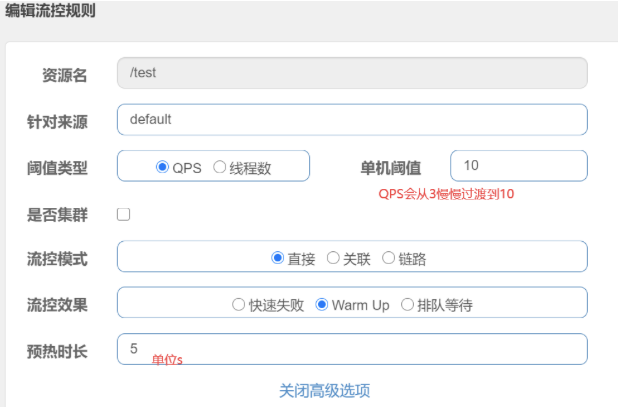The width and height of the screenshot is (619, 407).
Task: Click the 编辑流控规则 dialog title
Action: pyautogui.click(x=50, y=10)
